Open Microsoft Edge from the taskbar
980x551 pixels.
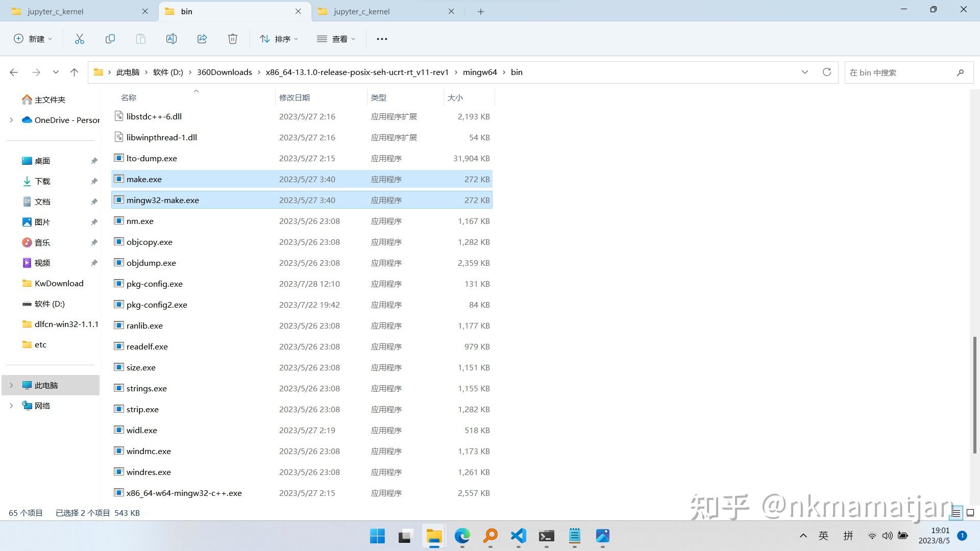[462, 537]
